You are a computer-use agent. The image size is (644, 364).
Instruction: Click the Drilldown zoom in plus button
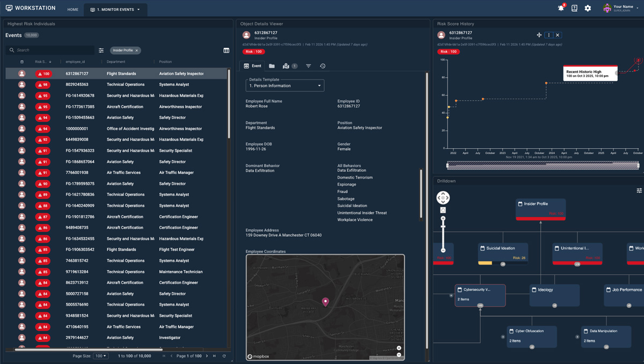point(443,219)
